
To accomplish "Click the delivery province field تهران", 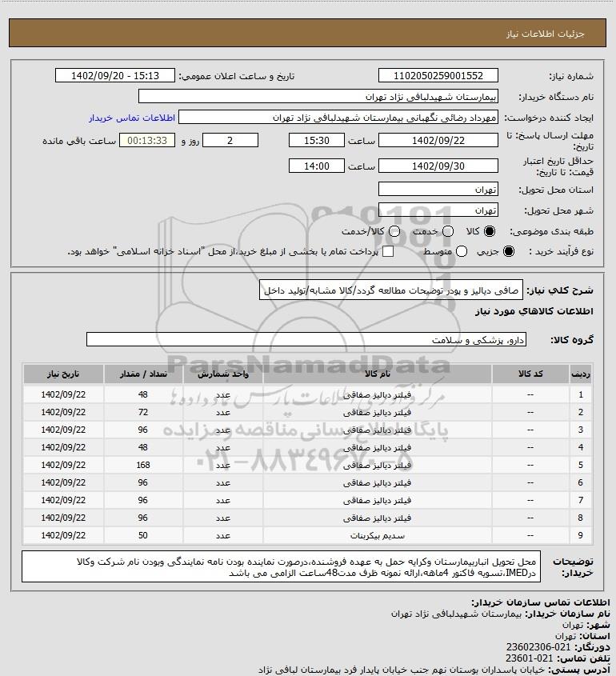I will [438, 190].
